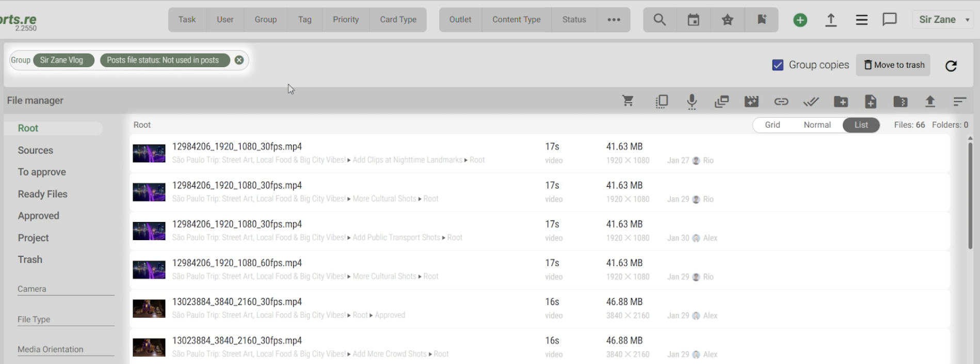Uncheck the Group copies checkbox
The image size is (980, 364).
pyautogui.click(x=778, y=65)
